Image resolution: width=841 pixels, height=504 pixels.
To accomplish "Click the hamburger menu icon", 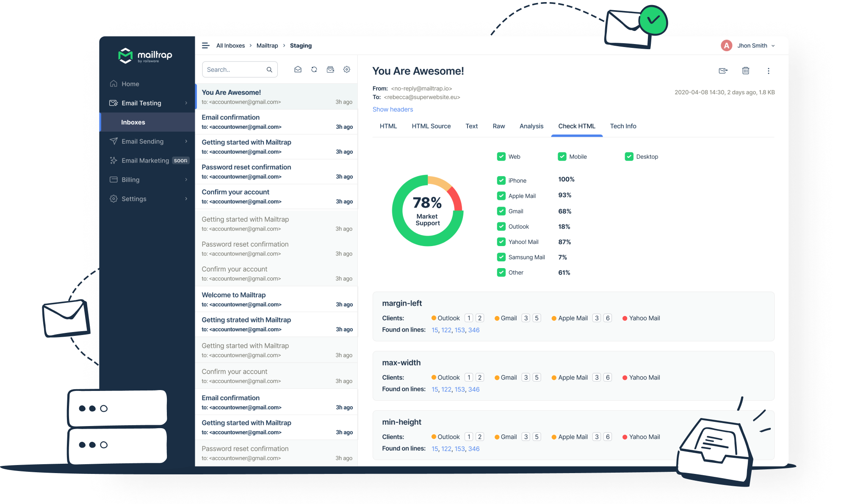I will click(x=206, y=45).
